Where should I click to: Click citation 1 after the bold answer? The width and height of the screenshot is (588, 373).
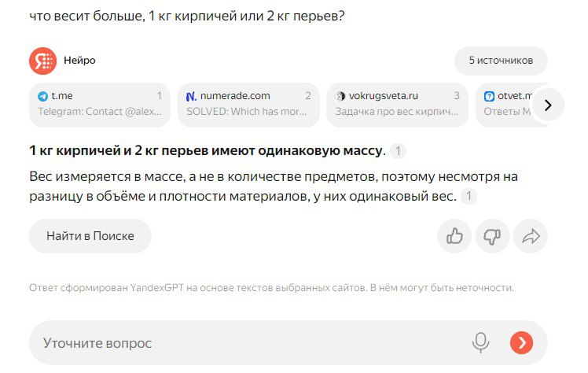pos(399,151)
